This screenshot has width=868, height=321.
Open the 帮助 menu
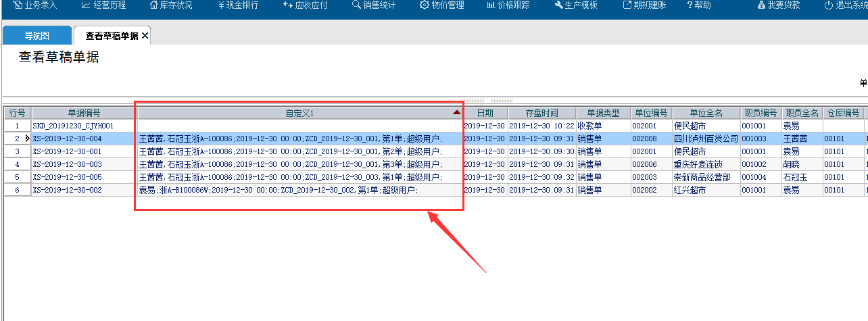point(698,5)
